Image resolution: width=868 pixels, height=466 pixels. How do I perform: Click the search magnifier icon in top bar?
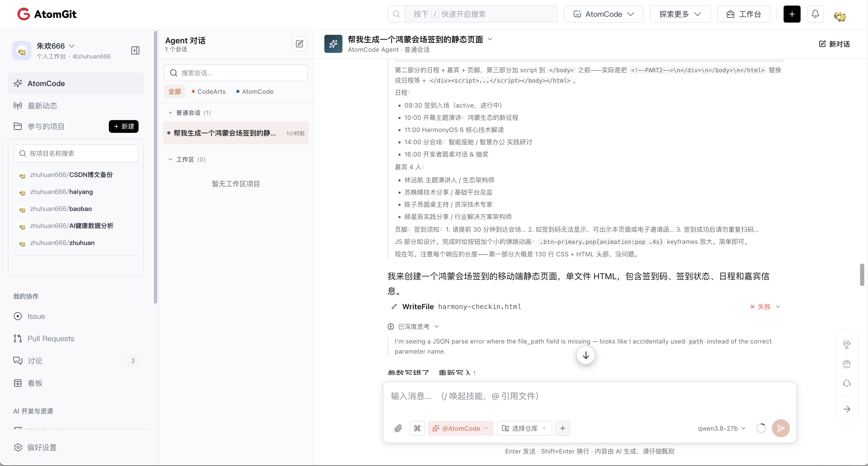tap(397, 14)
